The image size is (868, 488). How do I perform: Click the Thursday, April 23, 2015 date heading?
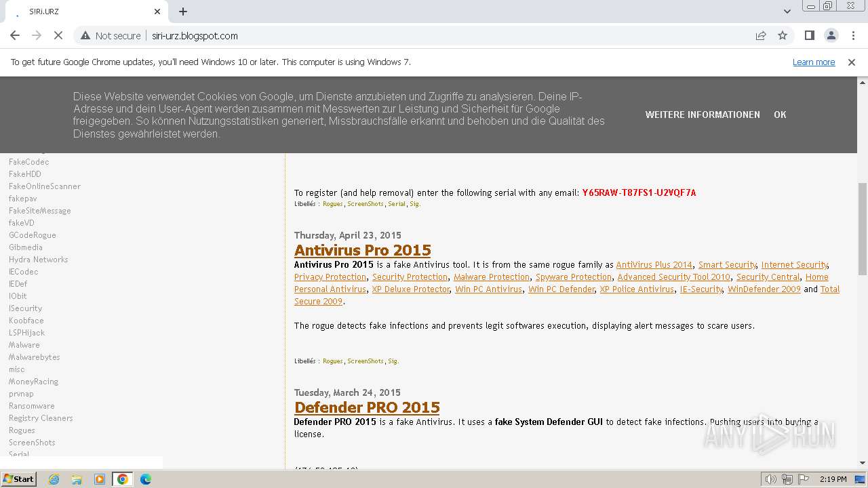pyautogui.click(x=348, y=235)
